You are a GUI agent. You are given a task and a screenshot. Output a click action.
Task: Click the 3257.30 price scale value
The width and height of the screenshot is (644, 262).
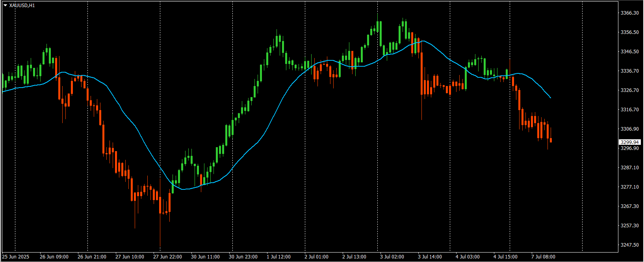tap(629, 226)
